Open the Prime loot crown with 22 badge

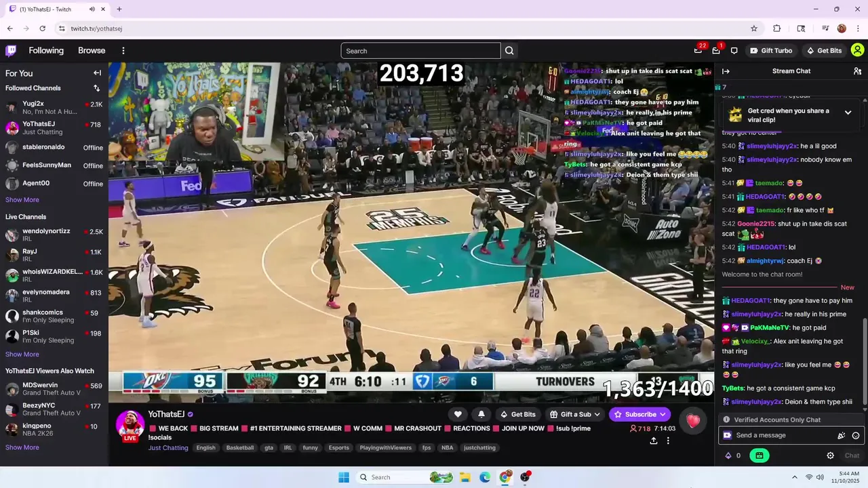click(698, 50)
